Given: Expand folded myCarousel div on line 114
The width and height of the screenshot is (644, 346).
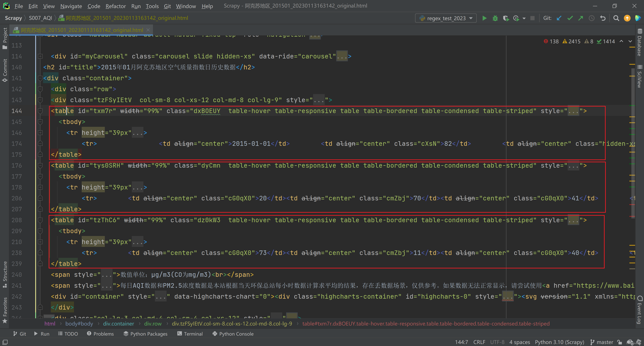Looking at the screenshot, I should (x=40, y=56).
